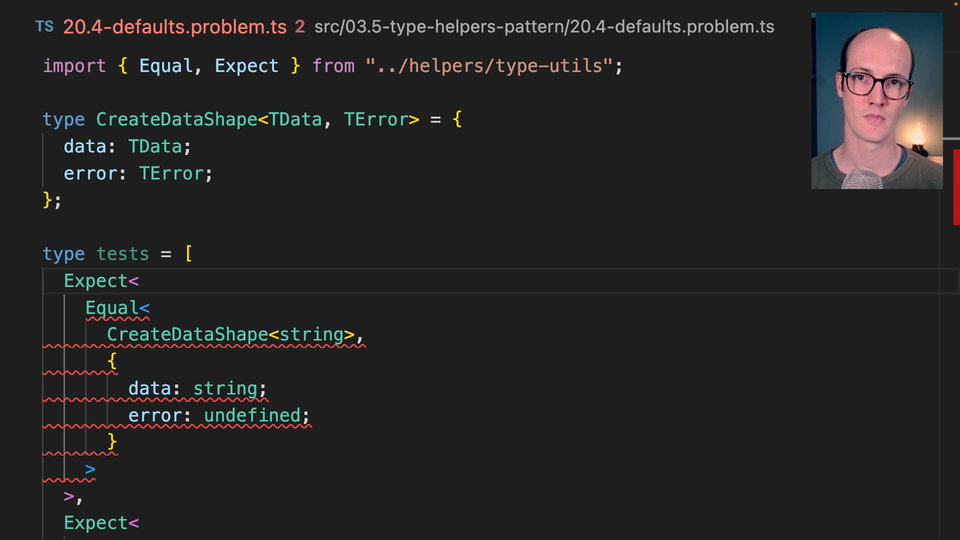Click the vertical scrollbar on the right edge
960x540 pixels.
click(x=954, y=350)
